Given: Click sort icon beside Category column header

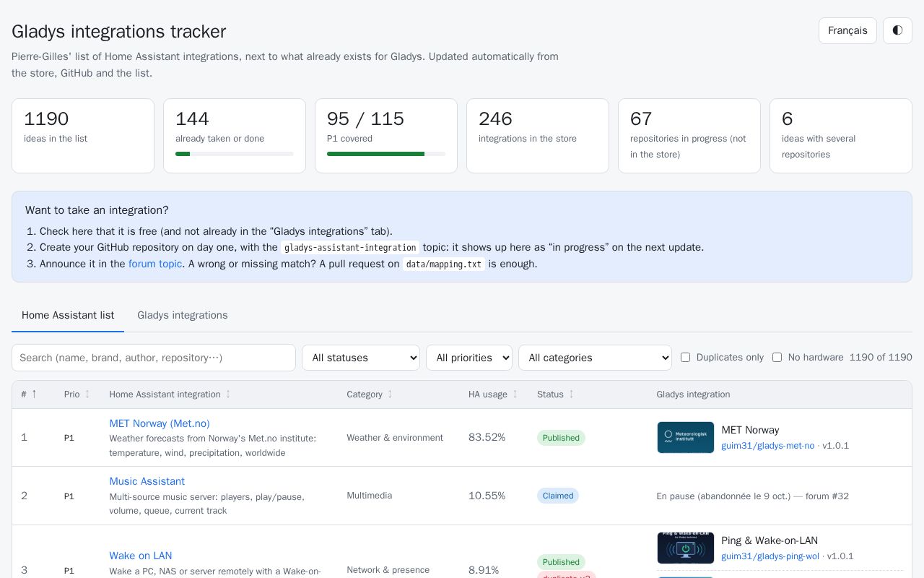Looking at the screenshot, I should (x=390, y=394).
